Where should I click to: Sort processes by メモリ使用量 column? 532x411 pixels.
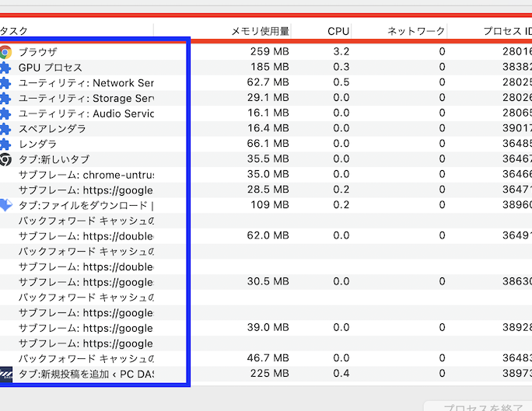(261, 31)
